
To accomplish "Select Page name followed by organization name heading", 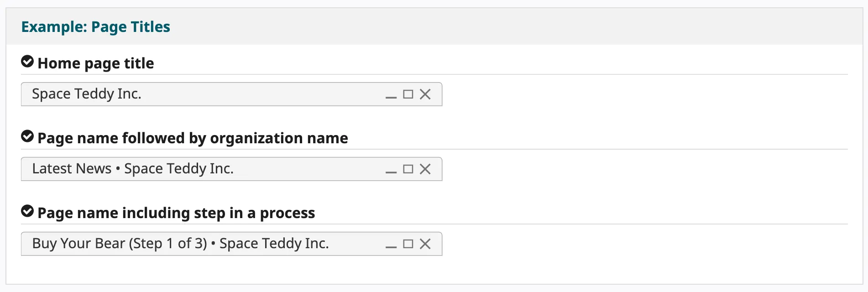I will coord(193,138).
